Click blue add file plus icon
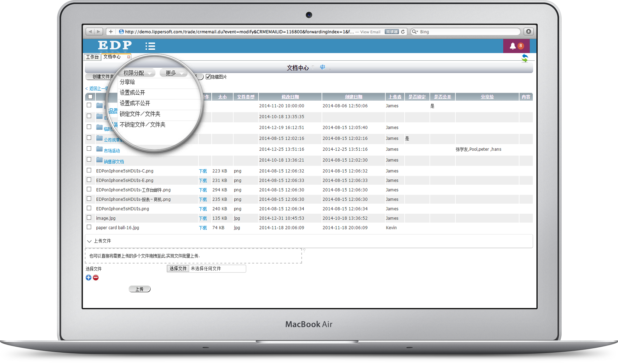 [89, 277]
